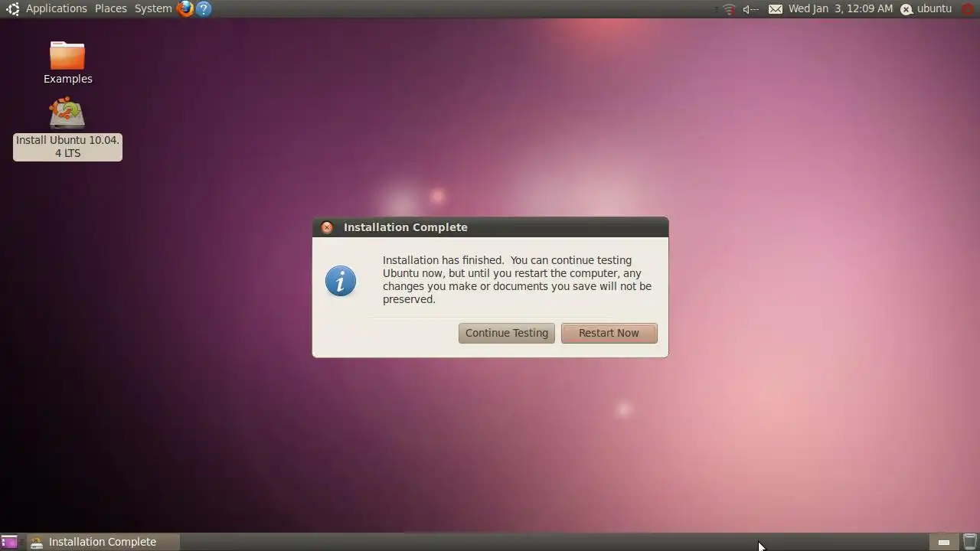Click the Installation has finished message text
The height and width of the screenshot is (551, 980).
[517, 279]
